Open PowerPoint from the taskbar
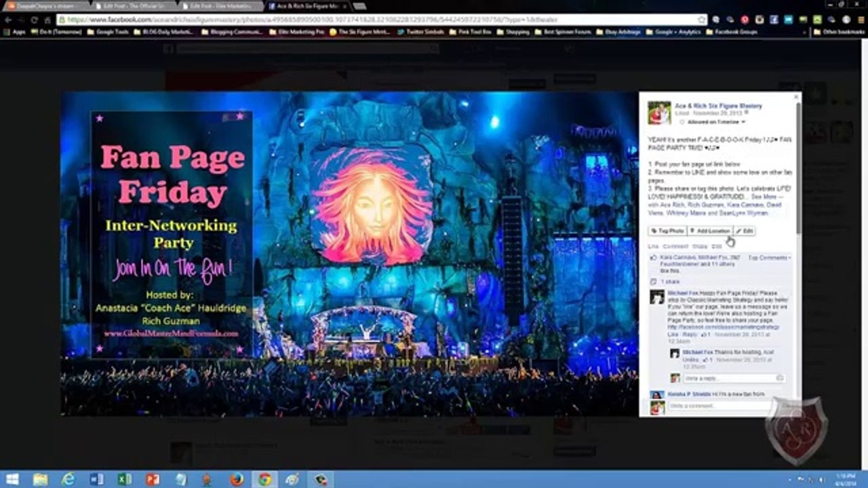 153,479
